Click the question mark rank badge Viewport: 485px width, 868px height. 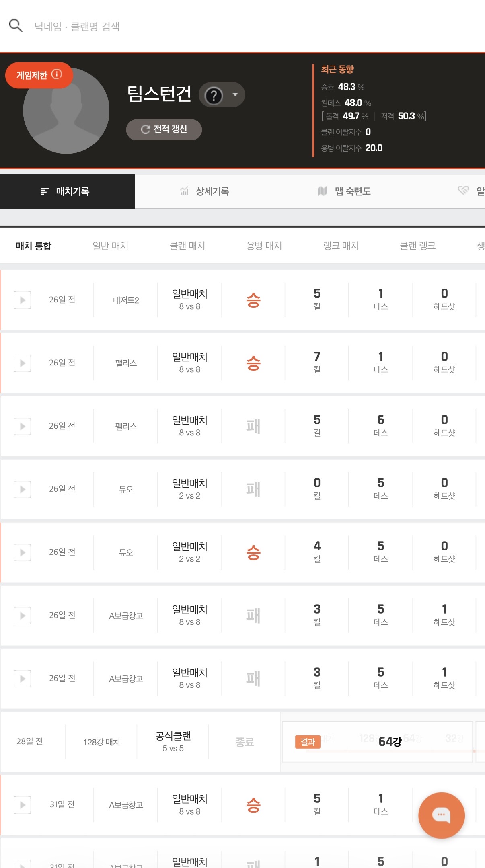[x=214, y=95]
